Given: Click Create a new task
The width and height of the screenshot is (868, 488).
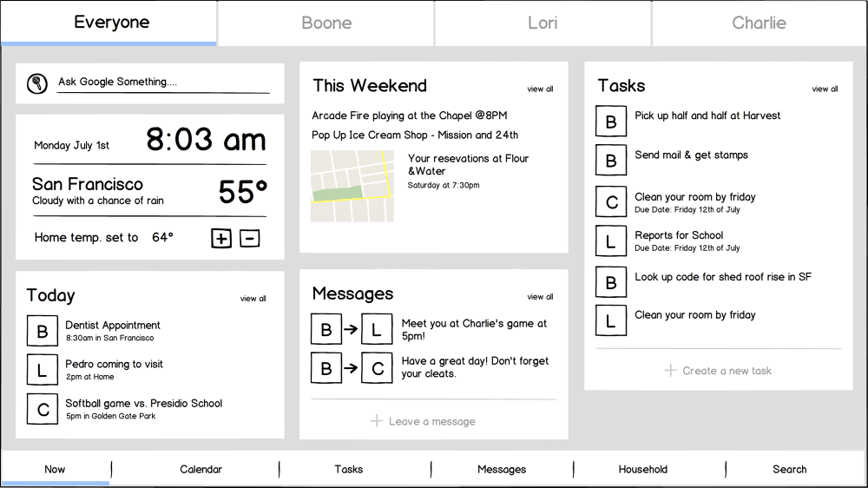Looking at the screenshot, I should click(718, 371).
